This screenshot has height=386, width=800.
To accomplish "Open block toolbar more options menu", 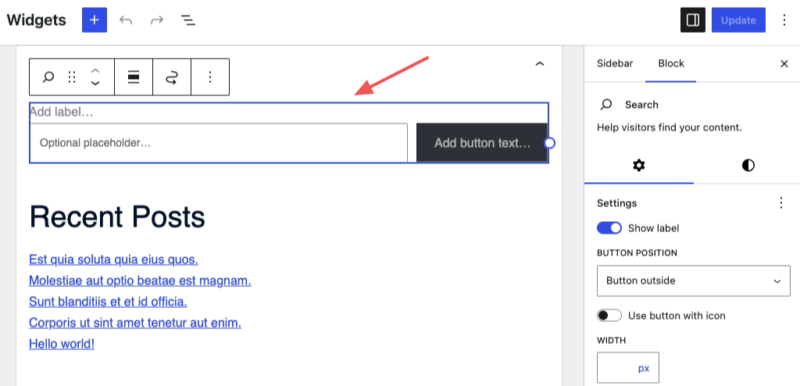I will [210, 77].
